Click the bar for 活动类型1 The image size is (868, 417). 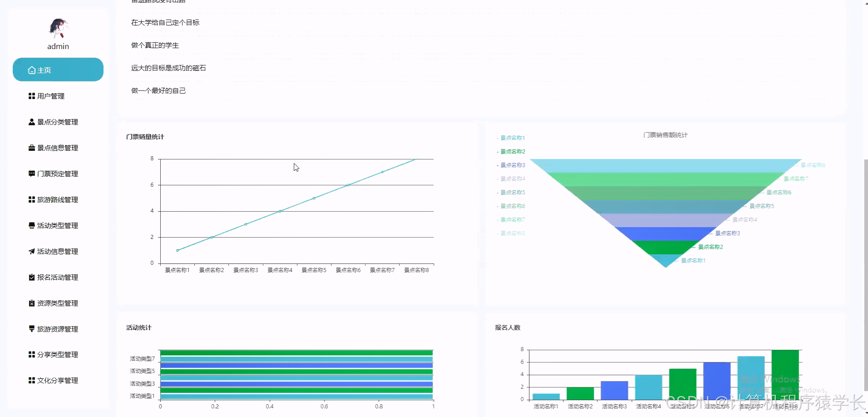(296, 397)
